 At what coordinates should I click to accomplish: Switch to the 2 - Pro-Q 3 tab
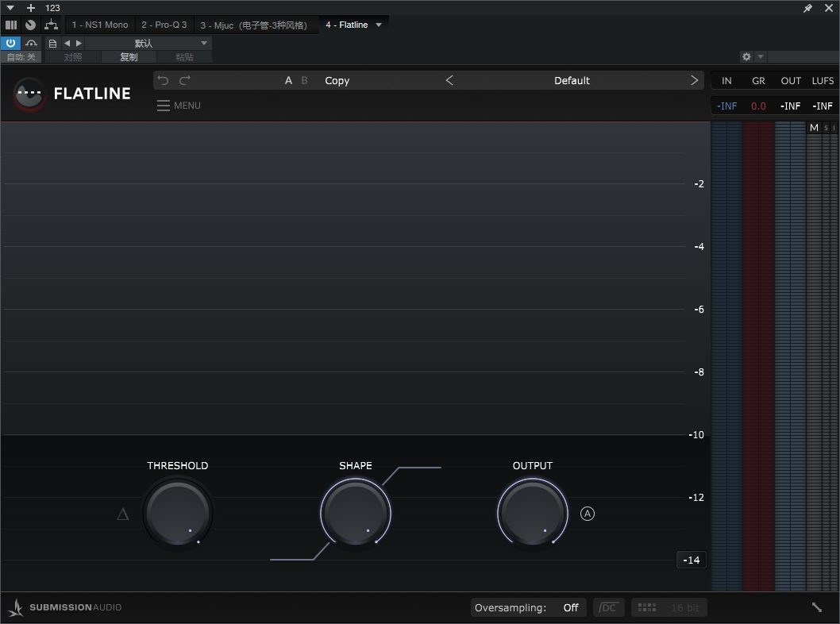[x=164, y=25]
